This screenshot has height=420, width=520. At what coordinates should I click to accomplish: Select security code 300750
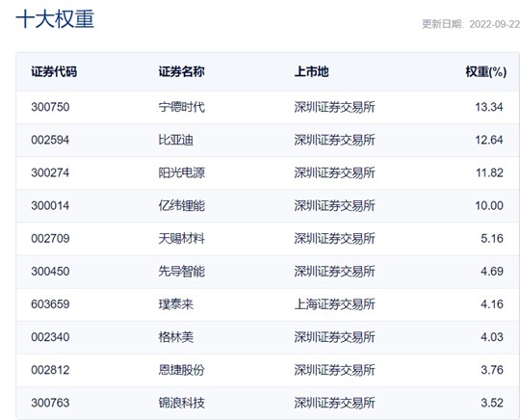(50, 107)
